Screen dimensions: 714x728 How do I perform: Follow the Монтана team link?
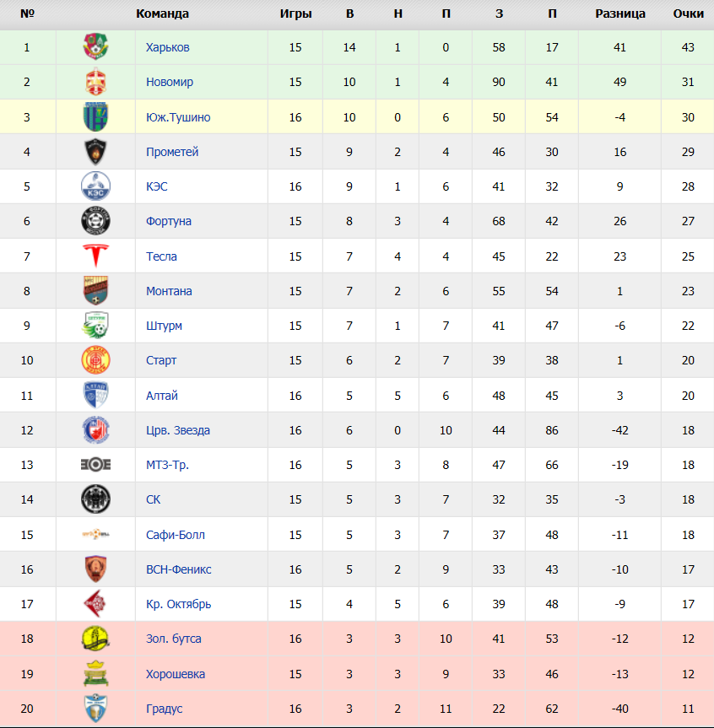click(169, 292)
